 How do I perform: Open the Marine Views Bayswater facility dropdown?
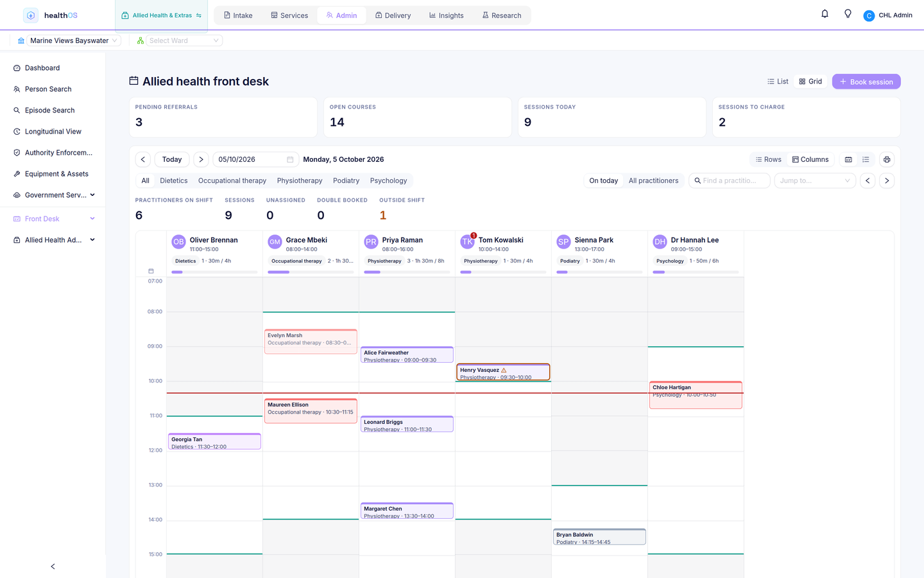[x=74, y=40]
